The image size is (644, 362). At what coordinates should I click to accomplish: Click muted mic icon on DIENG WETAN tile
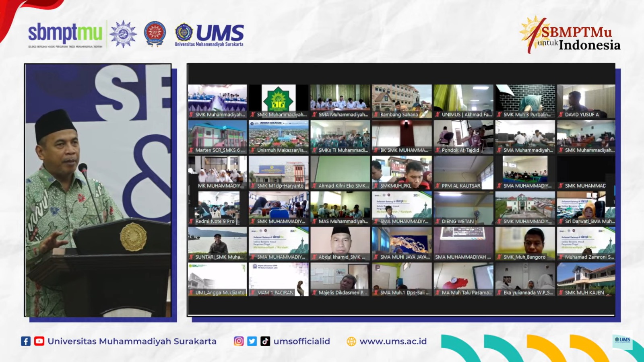[x=438, y=221]
